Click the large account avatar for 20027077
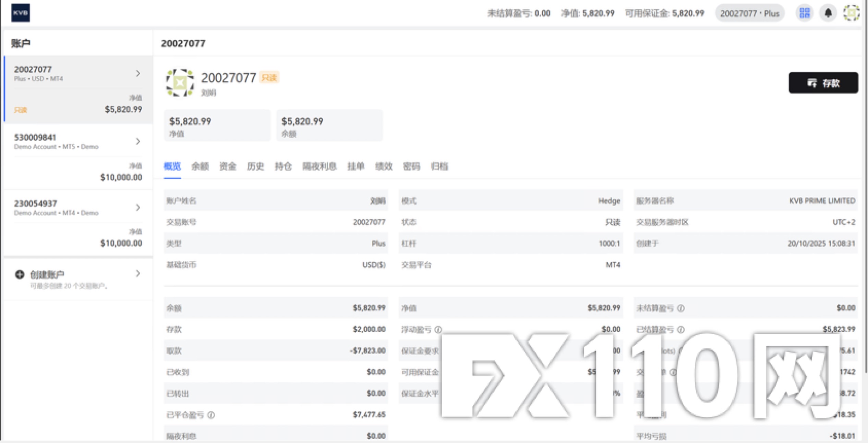Viewport: 868px width, 443px height. (x=180, y=83)
